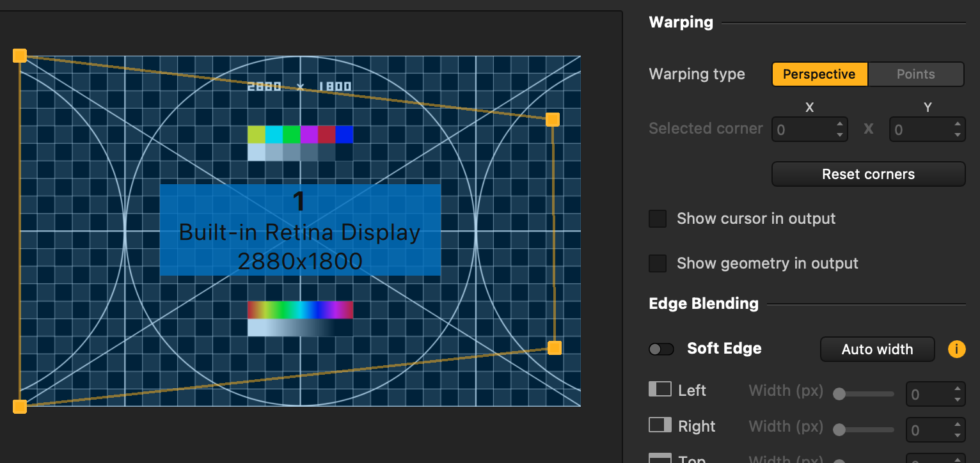Toggle the Soft Edge switch on
The height and width of the screenshot is (463, 980).
tap(661, 349)
